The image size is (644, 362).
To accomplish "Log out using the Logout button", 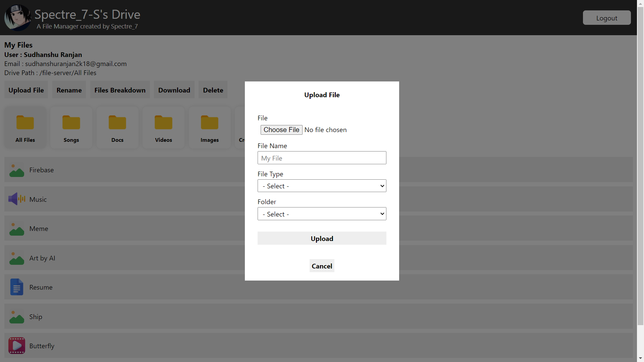I will (607, 18).
